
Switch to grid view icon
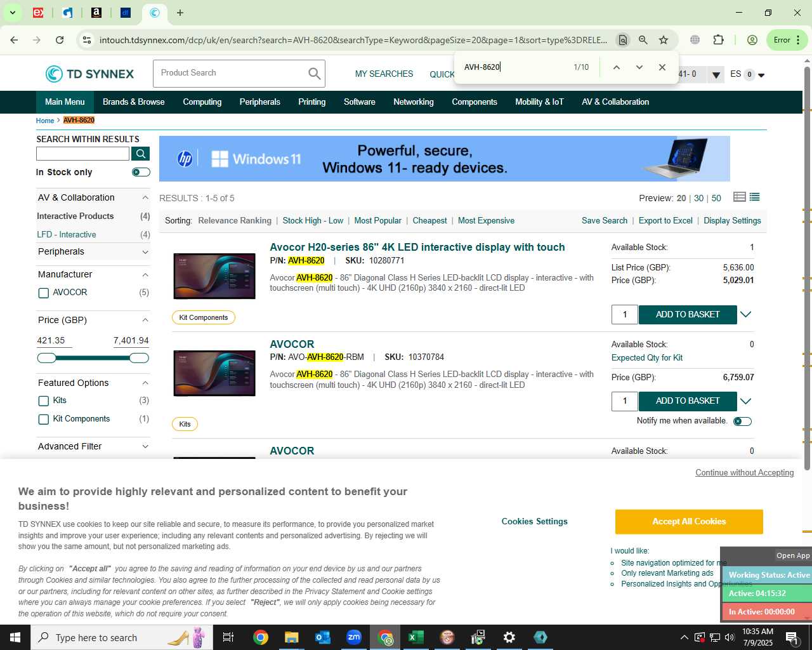(x=740, y=197)
